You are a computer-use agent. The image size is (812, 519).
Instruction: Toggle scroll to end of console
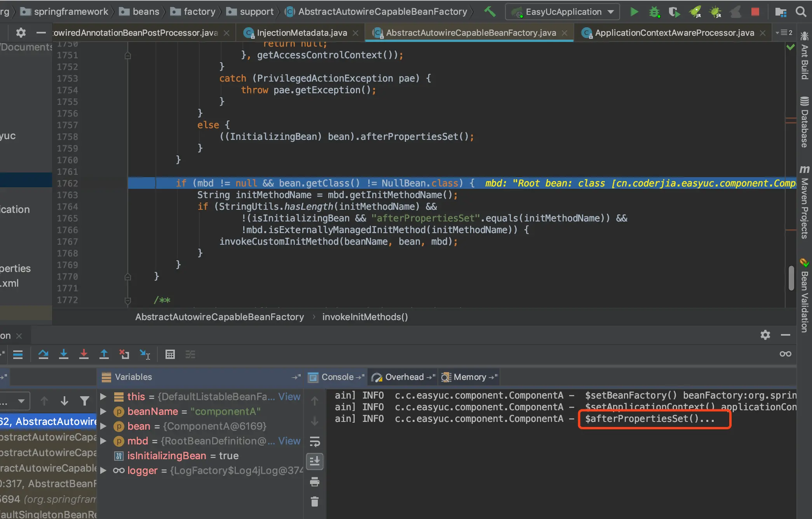pos(315,462)
